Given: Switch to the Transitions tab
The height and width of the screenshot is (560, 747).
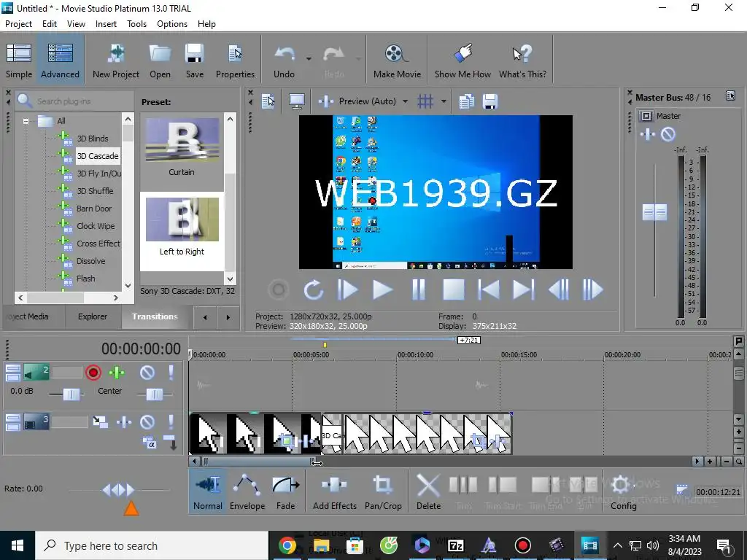Looking at the screenshot, I should (155, 316).
